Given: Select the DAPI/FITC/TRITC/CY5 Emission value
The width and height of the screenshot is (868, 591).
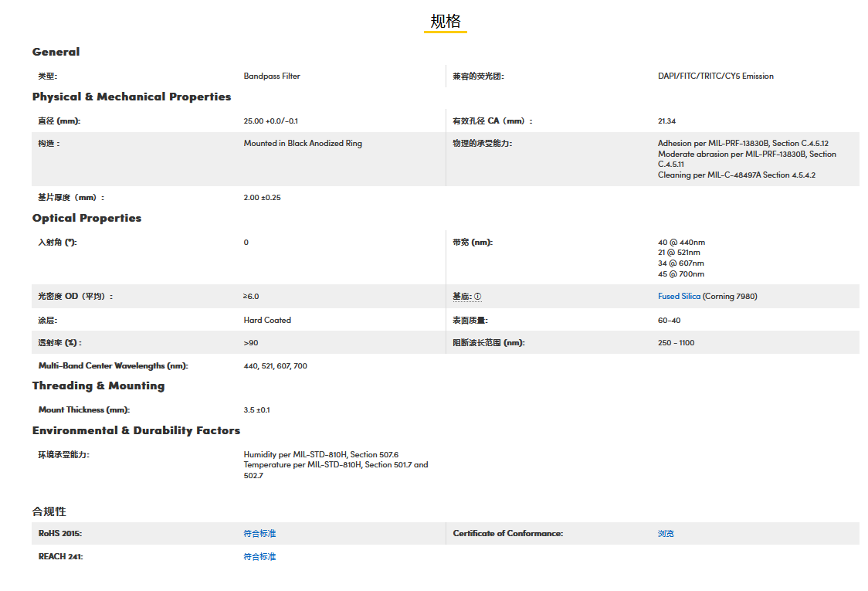Looking at the screenshot, I should tap(716, 76).
